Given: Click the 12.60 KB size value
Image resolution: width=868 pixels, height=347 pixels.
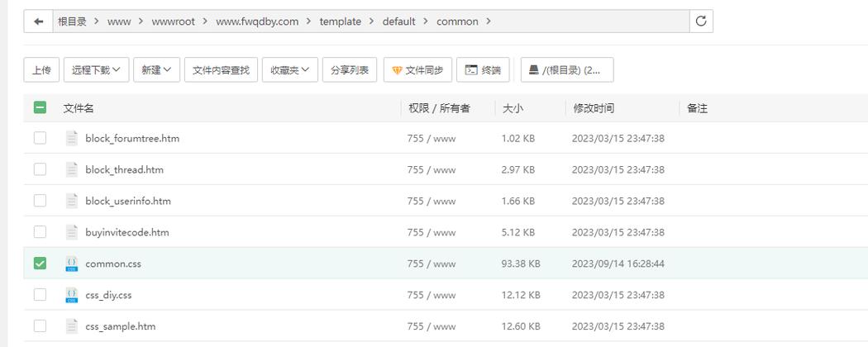Looking at the screenshot, I should click(x=520, y=326).
